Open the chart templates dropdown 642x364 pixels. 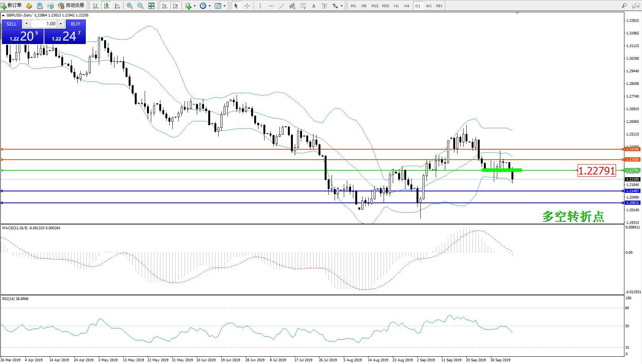click(224, 6)
